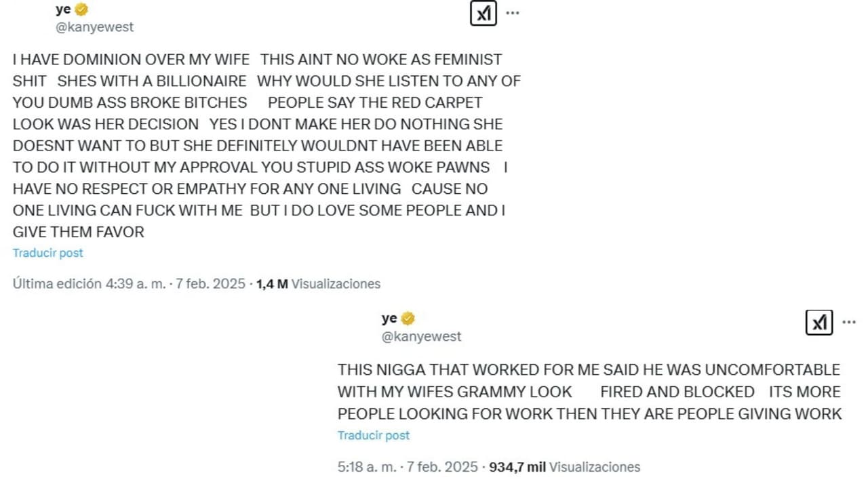Expand the three-dot menu on second post
This screenshot has width=868, height=488.
(x=849, y=322)
